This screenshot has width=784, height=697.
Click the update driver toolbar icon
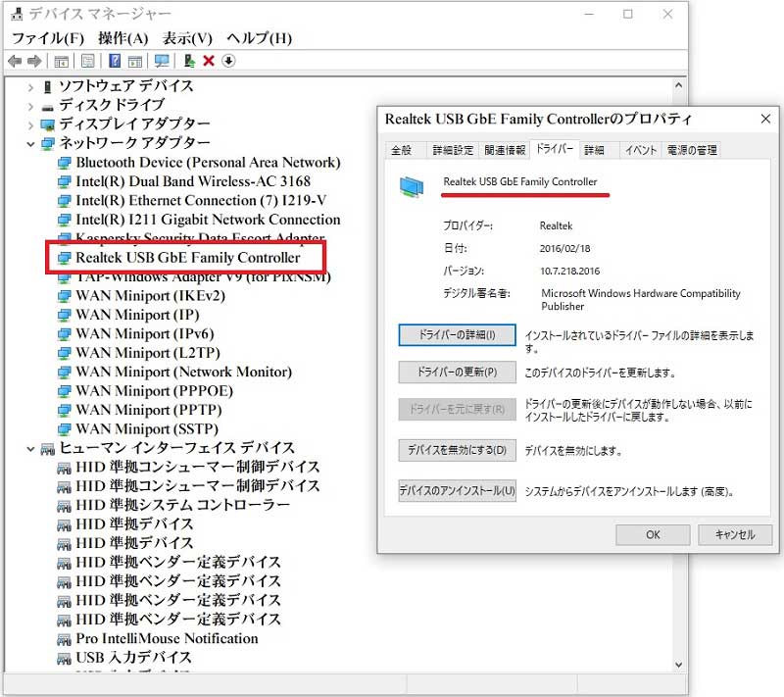[189, 61]
